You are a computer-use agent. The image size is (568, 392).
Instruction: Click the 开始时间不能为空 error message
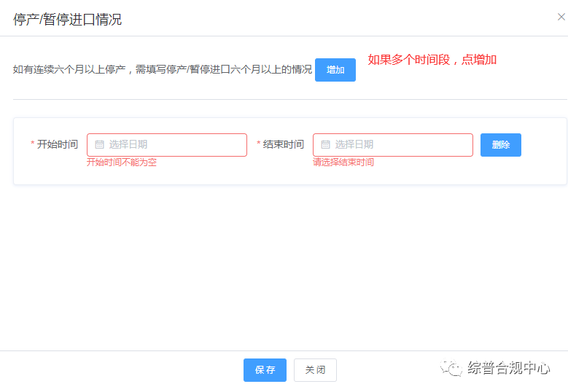pos(122,162)
